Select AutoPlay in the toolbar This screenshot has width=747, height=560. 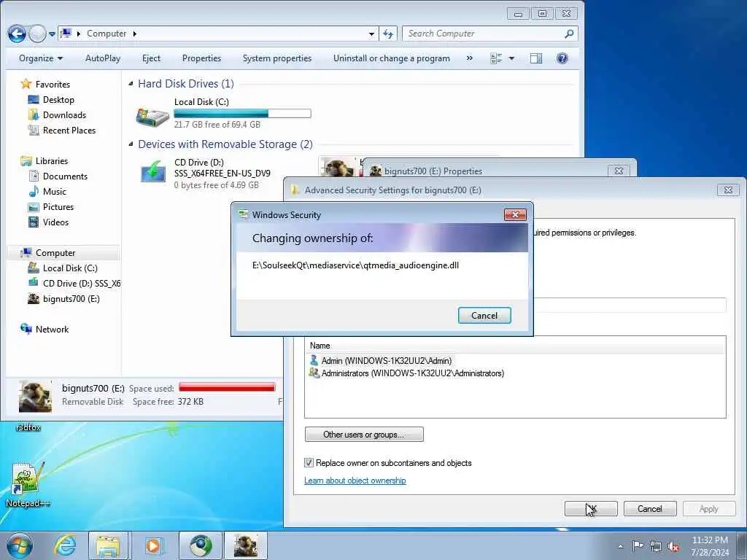(x=103, y=58)
